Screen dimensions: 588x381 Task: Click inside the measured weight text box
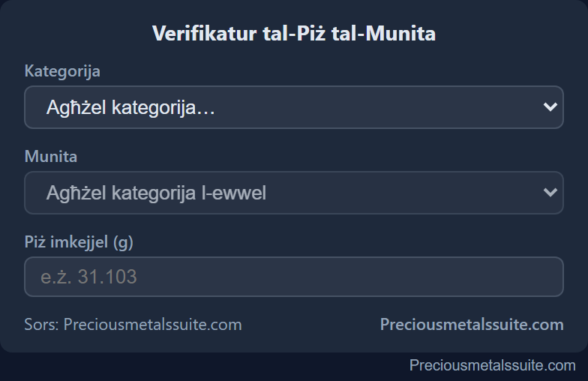point(294,277)
